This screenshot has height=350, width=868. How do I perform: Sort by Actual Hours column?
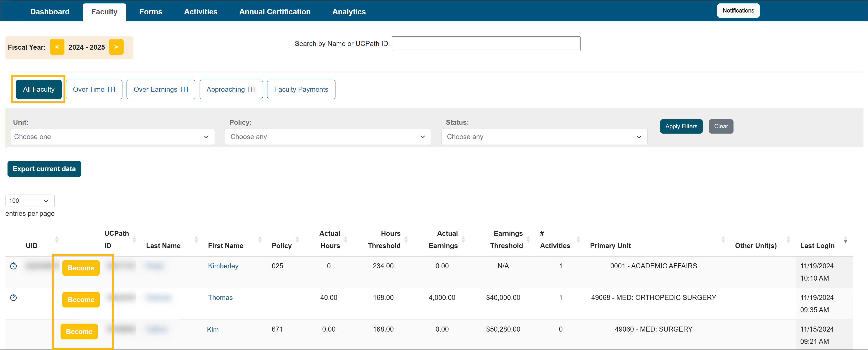point(345,239)
